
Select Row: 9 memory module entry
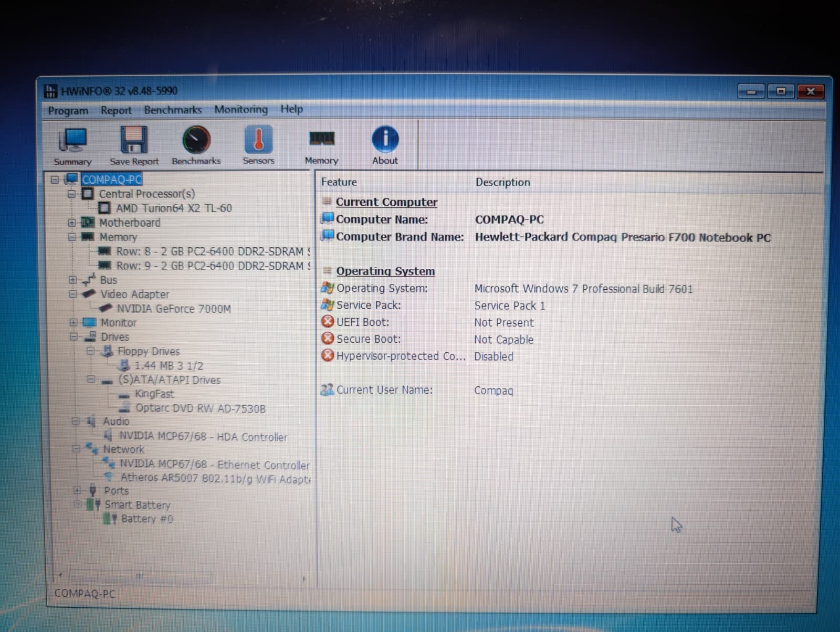(x=213, y=266)
